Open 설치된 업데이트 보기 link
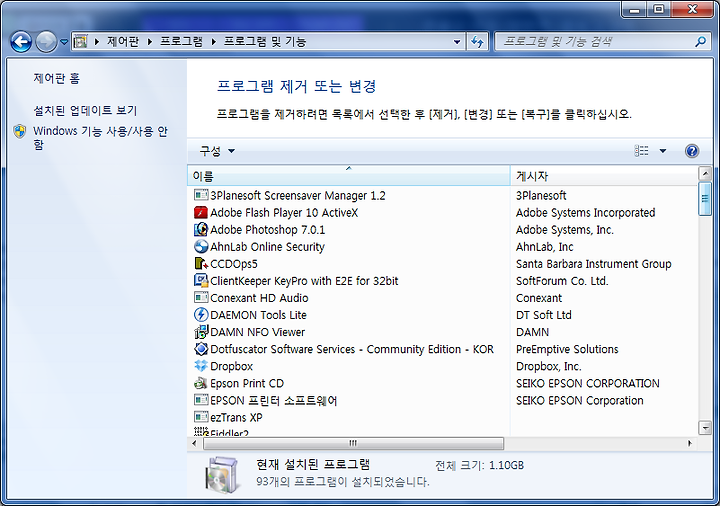 [85, 110]
